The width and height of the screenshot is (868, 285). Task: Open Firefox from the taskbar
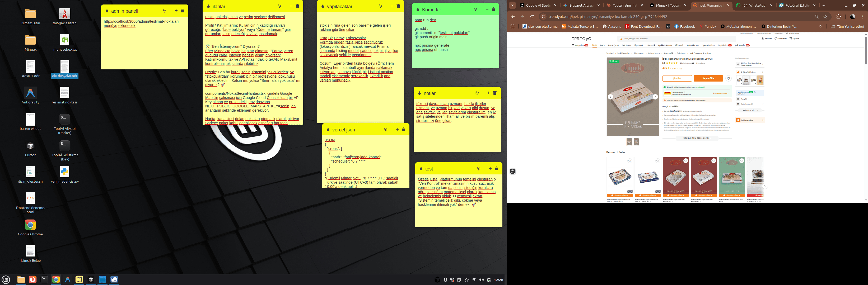click(x=33, y=279)
